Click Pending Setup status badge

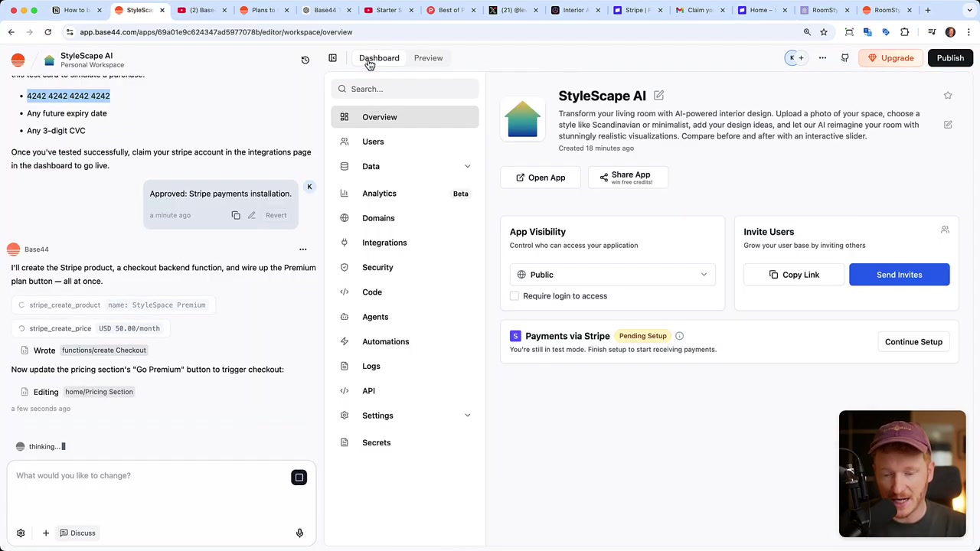click(642, 336)
